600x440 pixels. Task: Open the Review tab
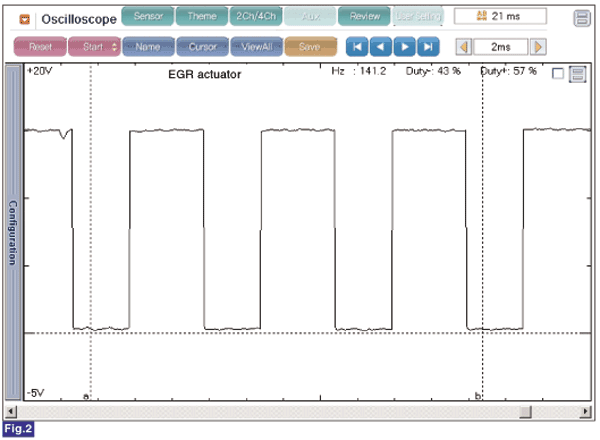click(x=365, y=16)
